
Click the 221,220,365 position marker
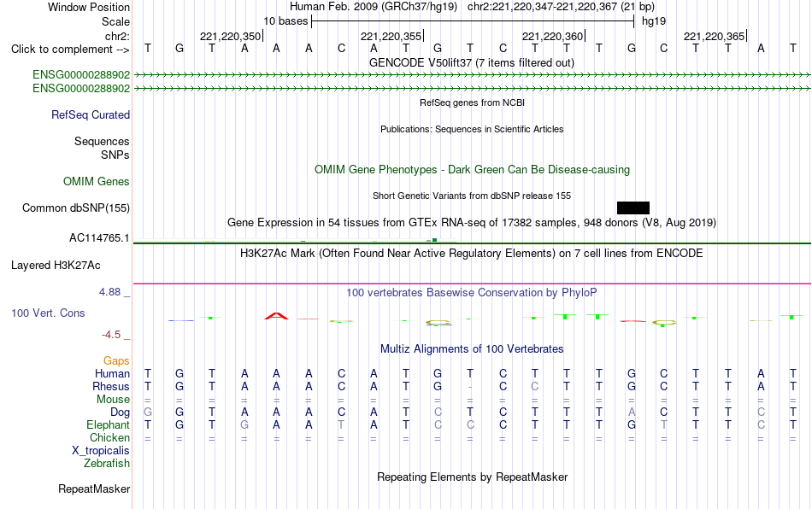tap(714, 36)
